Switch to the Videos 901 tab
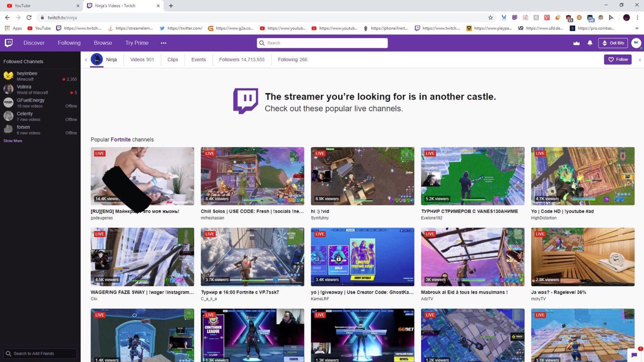 click(x=142, y=59)
